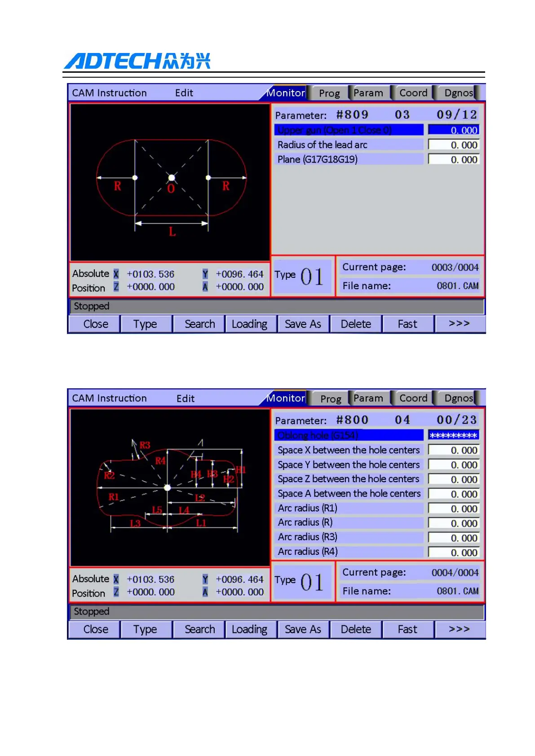This screenshot has width=535, height=756.
Task: Click Loading button in upper screen
Action: click(250, 324)
